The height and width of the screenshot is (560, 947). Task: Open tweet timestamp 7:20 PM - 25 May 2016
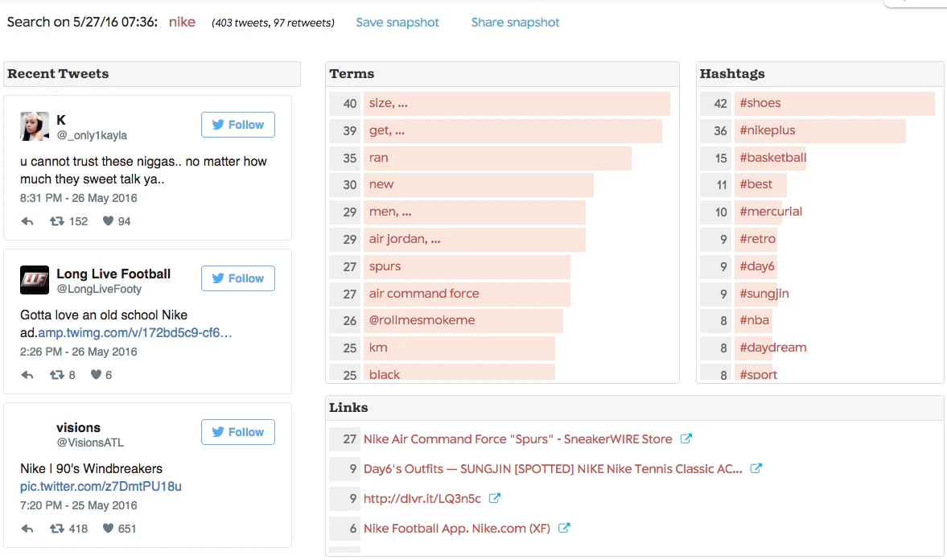[79, 505]
